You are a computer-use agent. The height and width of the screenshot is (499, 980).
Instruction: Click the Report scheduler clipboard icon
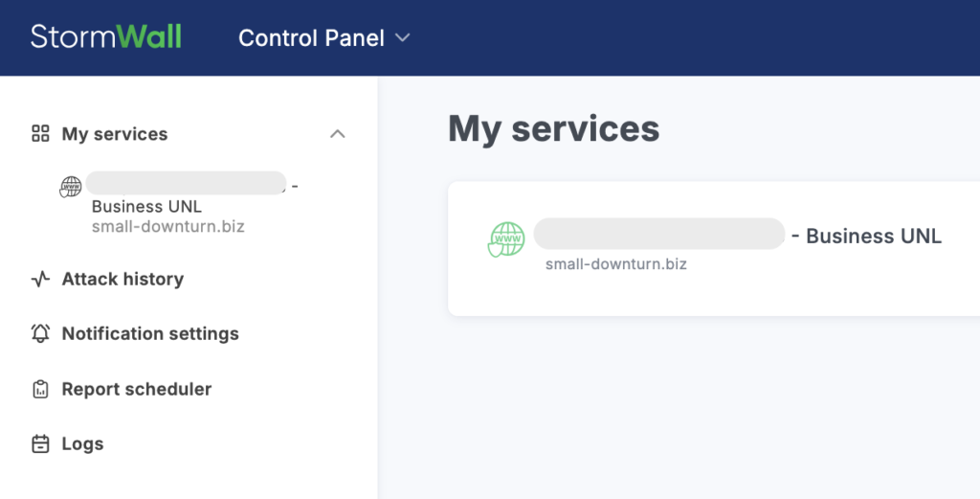click(40, 390)
